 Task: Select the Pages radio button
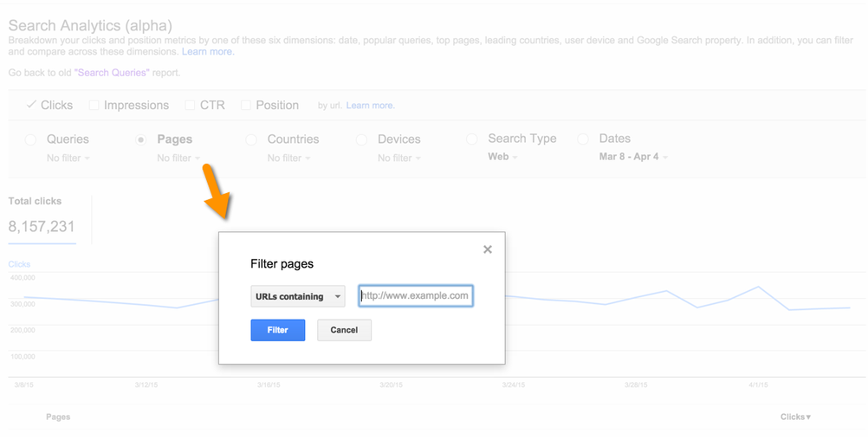pos(141,139)
